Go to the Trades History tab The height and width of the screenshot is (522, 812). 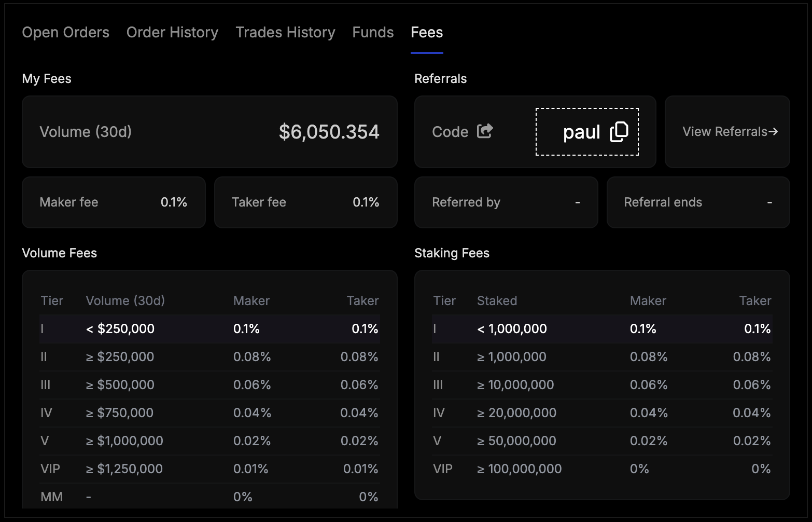[x=285, y=32]
